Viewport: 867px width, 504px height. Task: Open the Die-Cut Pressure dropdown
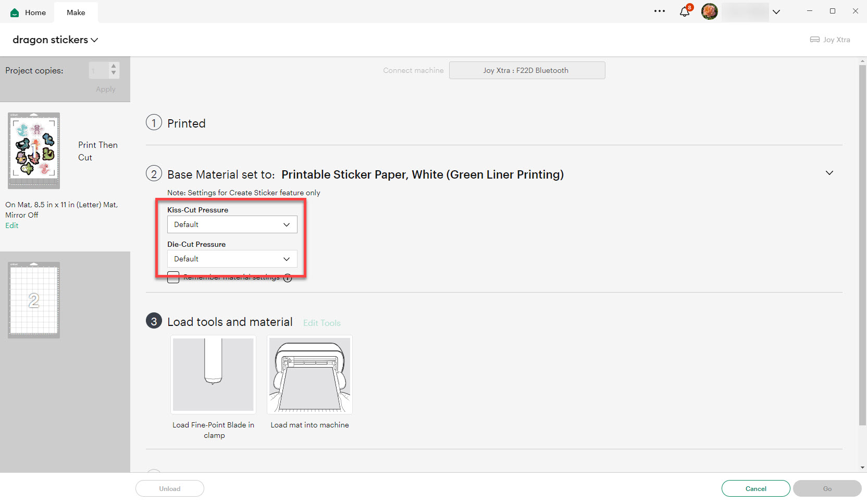coord(232,259)
